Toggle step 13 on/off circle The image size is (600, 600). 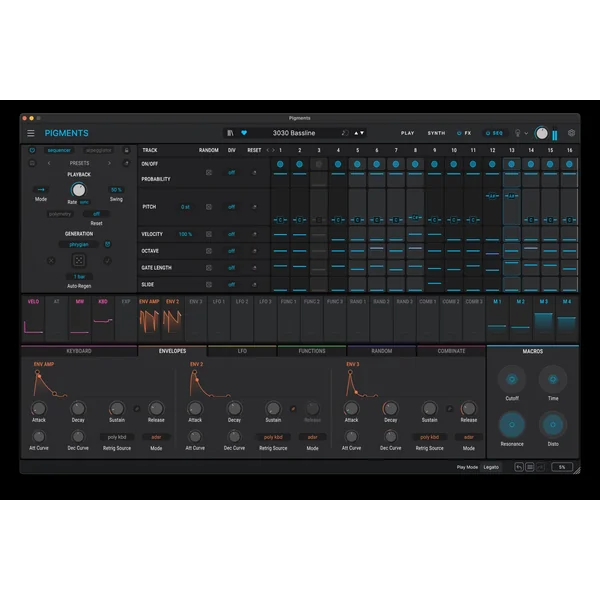tap(511, 164)
